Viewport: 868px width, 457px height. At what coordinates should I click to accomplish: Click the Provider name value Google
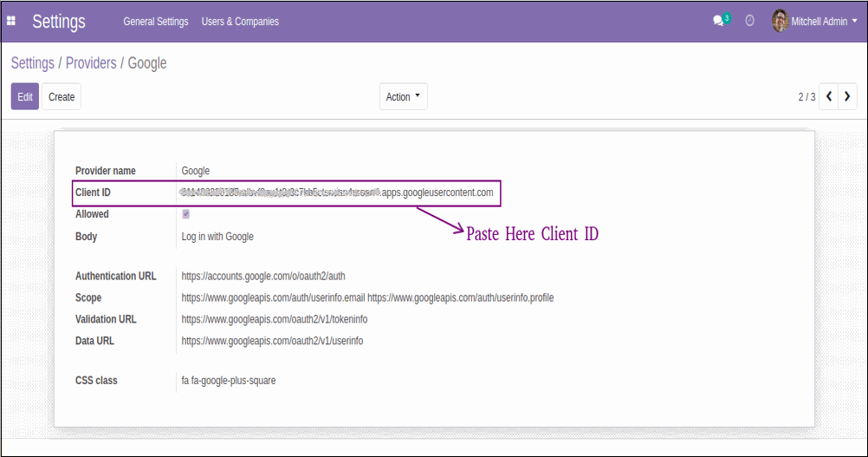tap(196, 171)
